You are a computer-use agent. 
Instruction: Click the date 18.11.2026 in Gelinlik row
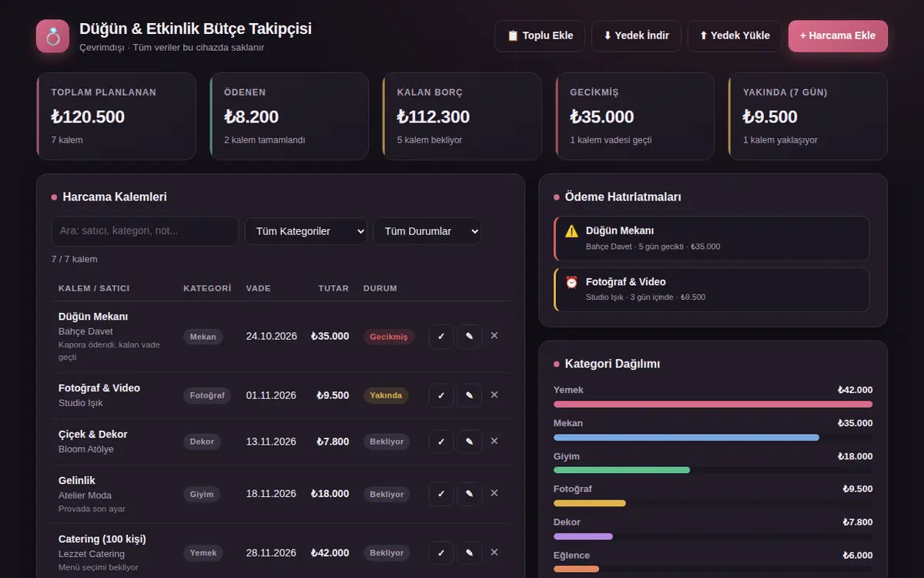(271, 494)
